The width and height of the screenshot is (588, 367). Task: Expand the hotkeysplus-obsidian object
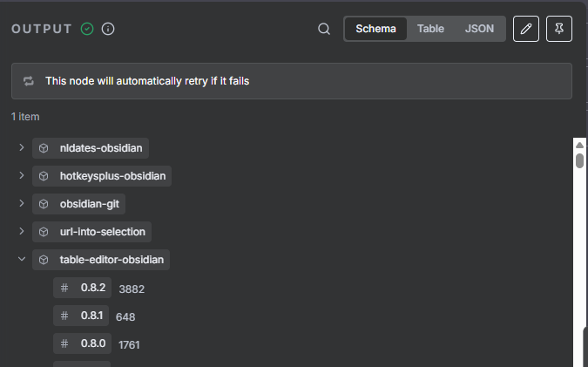[x=22, y=175]
